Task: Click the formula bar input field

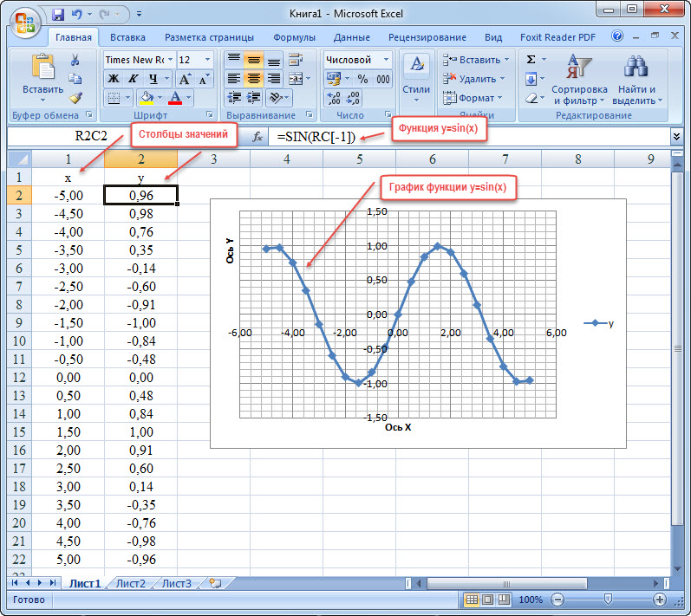Action: click(x=467, y=137)
